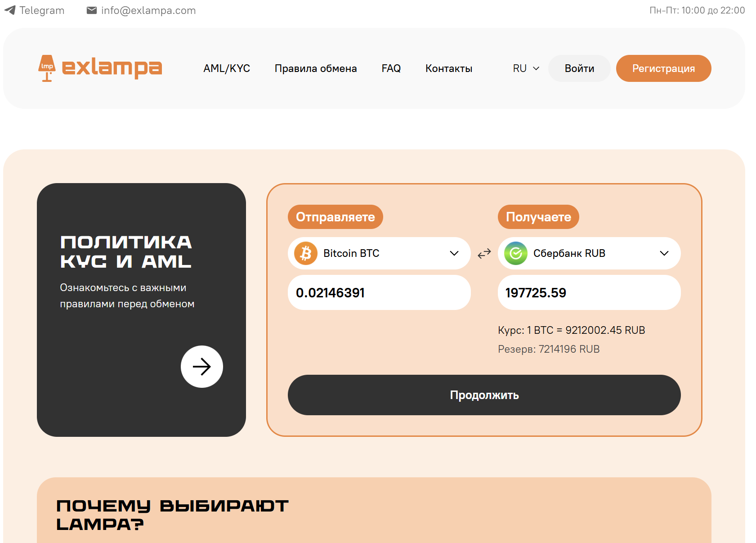The width and height of the screenshot is (756, 543).
Task: Open the AML/KYC menu item
Action: tap(227, 68)
